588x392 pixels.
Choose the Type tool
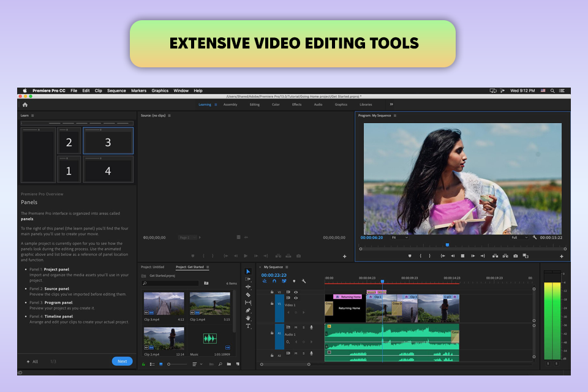(248, 326)
